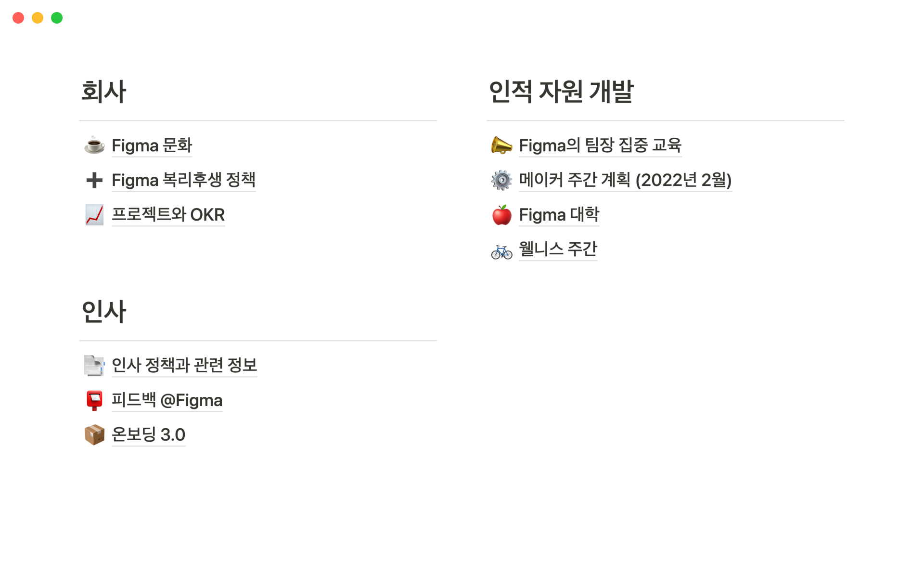The image size is (924, 578).
Task: Click the gear icon beside 메이커 주간 계획
Action: click(501, 180)
